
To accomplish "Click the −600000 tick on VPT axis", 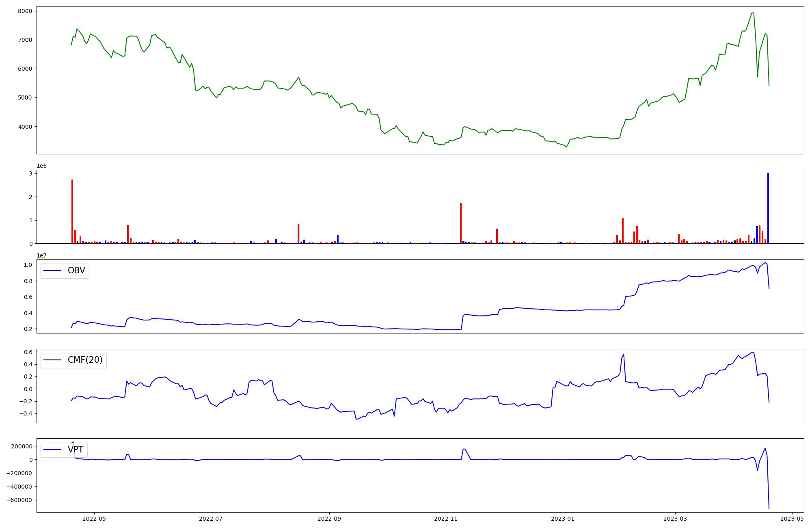I will 19,500.
